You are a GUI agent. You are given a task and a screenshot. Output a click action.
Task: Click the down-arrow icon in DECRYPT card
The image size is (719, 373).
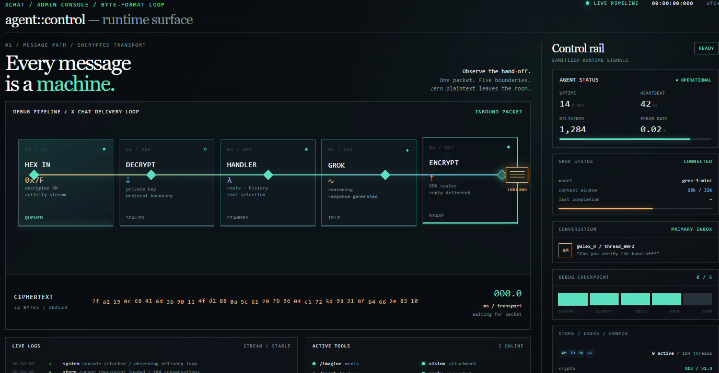(x=128, y=180)
